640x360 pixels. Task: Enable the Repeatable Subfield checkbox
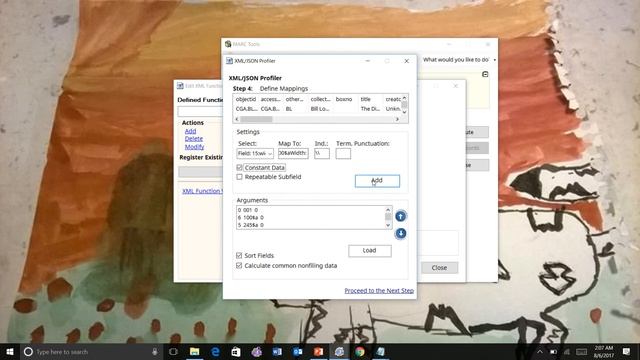point(239,177)
